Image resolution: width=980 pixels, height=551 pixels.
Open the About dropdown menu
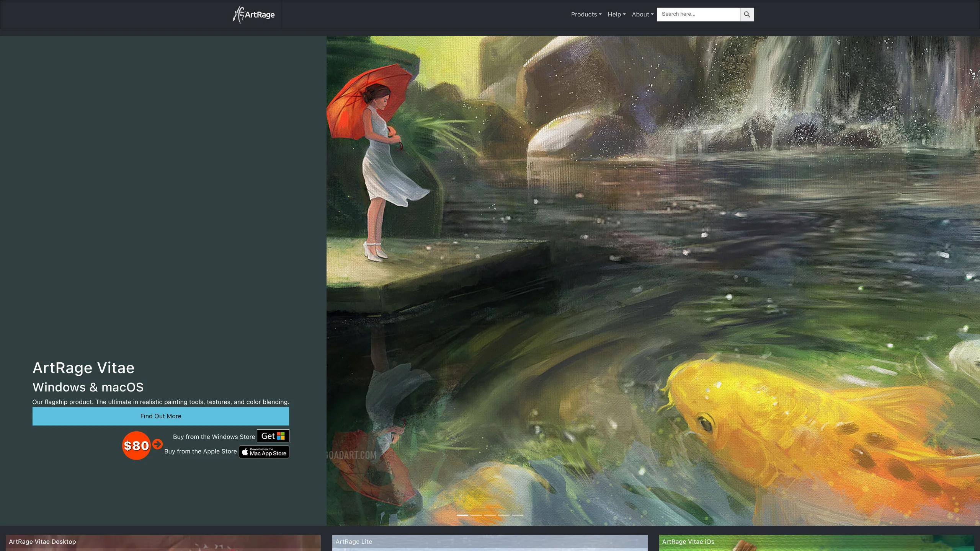tap(643, 15)
